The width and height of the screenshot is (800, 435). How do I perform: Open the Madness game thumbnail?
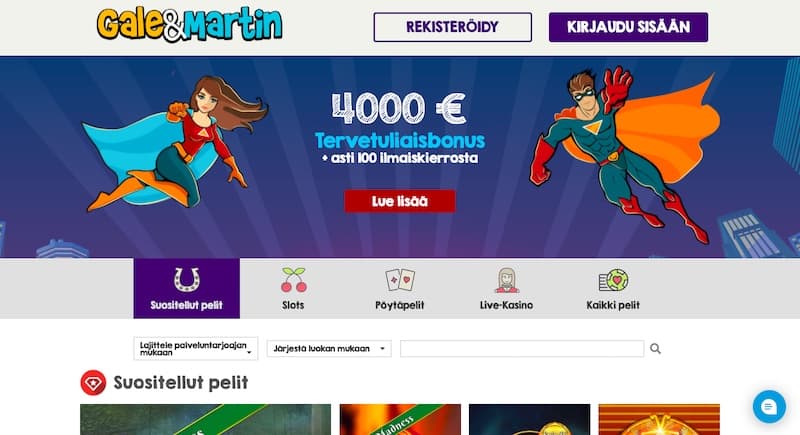point(401,420)
